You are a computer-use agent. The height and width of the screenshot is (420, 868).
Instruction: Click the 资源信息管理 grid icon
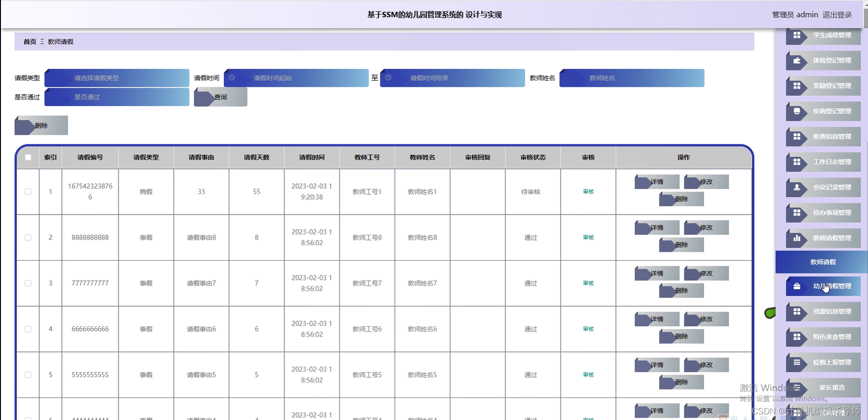(796, 311)
